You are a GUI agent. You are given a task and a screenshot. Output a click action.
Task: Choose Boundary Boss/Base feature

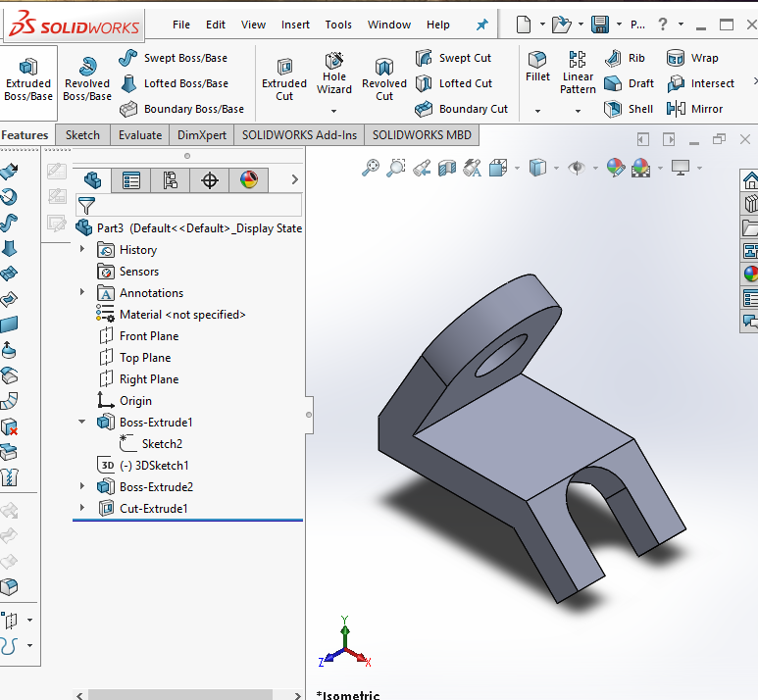[x=181, y=109]
